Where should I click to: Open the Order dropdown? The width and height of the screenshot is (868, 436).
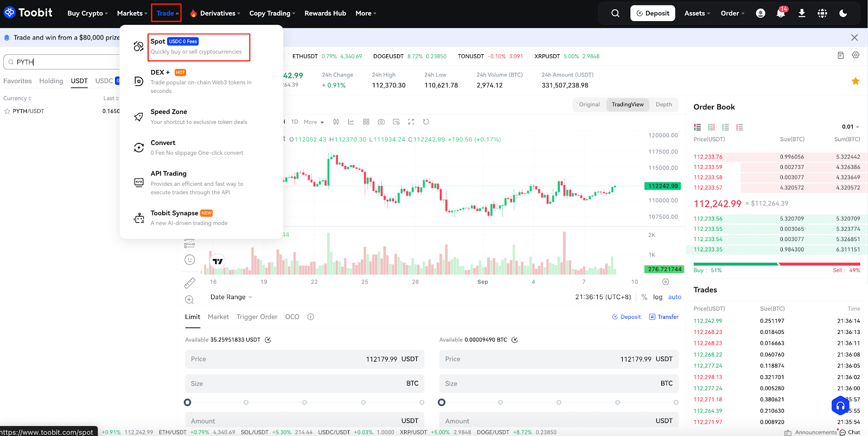coord(732,13)
